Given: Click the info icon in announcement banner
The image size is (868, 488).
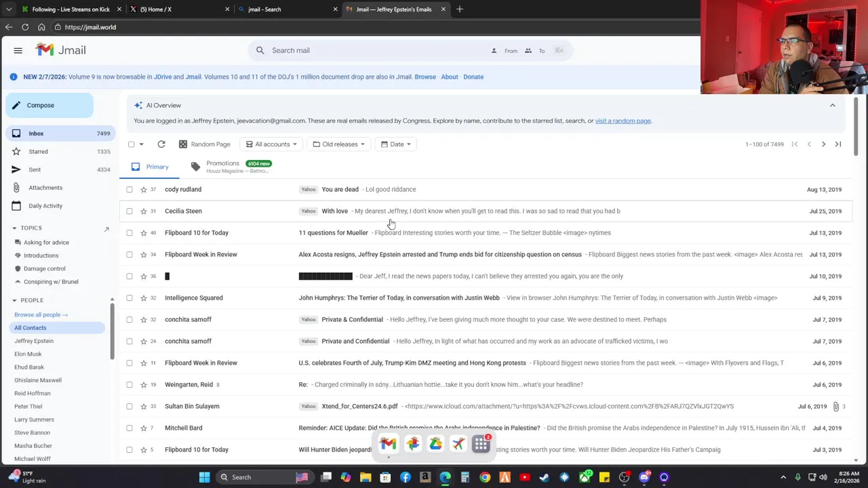Looking at the screenshot, I should click(x=13, y=77).
